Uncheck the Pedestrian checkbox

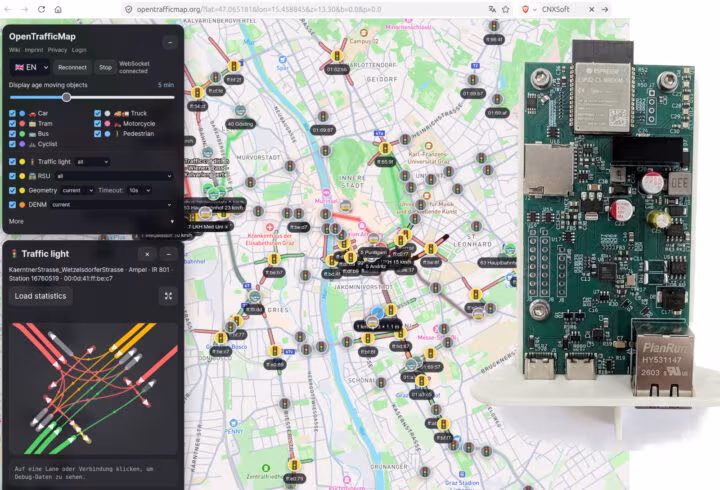pyautogui.click(x=97, y=134)
